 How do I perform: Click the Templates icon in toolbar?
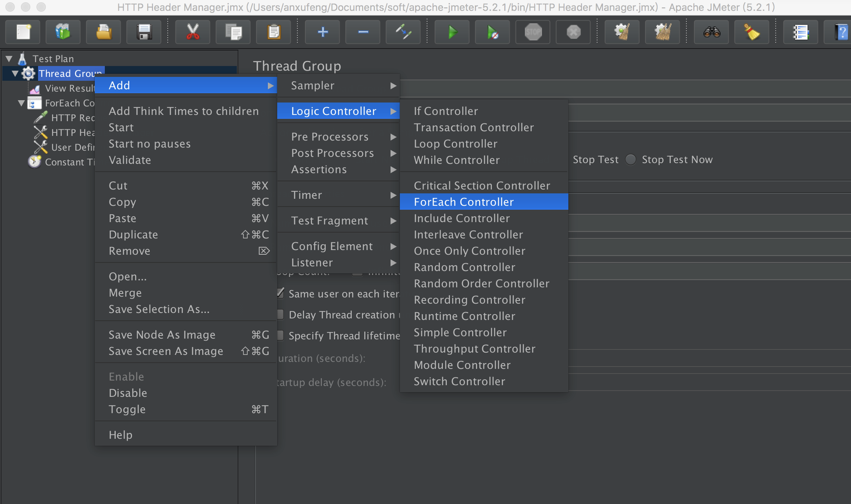(x=63, y=32)
